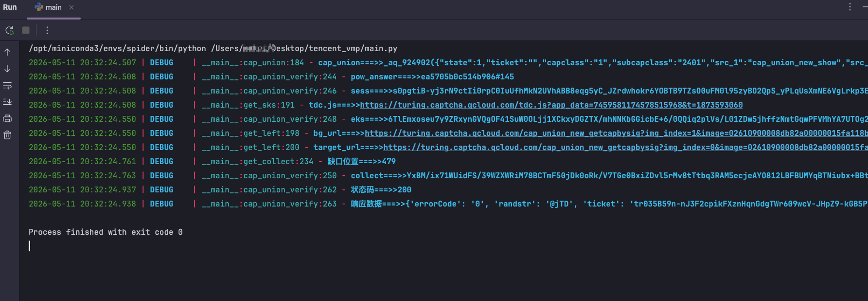The width and height of the screenshot is (868, 301).
Task: Toggle scroll to end of output
Action: point(7,102)
